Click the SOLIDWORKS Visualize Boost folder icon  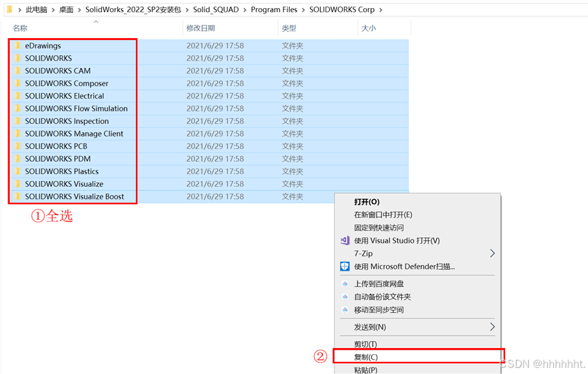18,197
